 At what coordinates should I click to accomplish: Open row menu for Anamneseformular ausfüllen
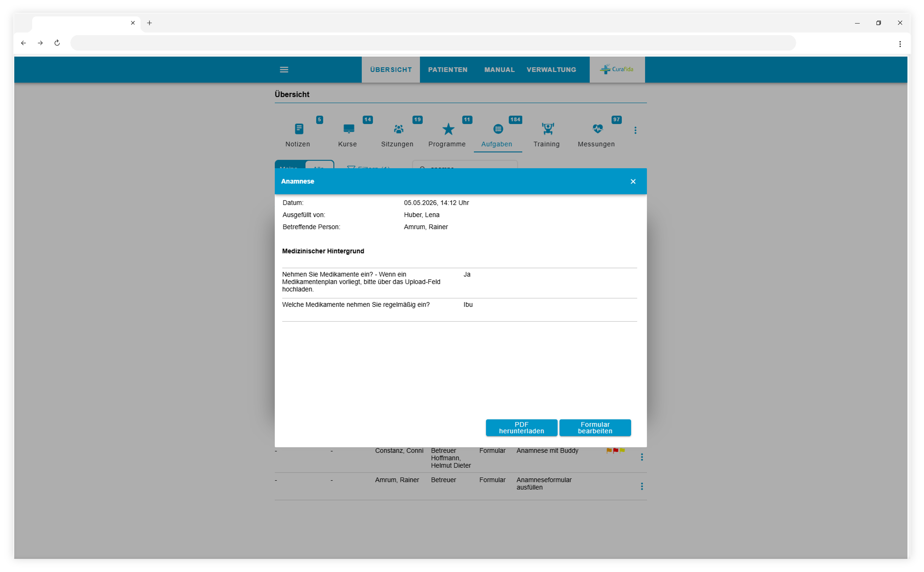(x=641, y=486)
